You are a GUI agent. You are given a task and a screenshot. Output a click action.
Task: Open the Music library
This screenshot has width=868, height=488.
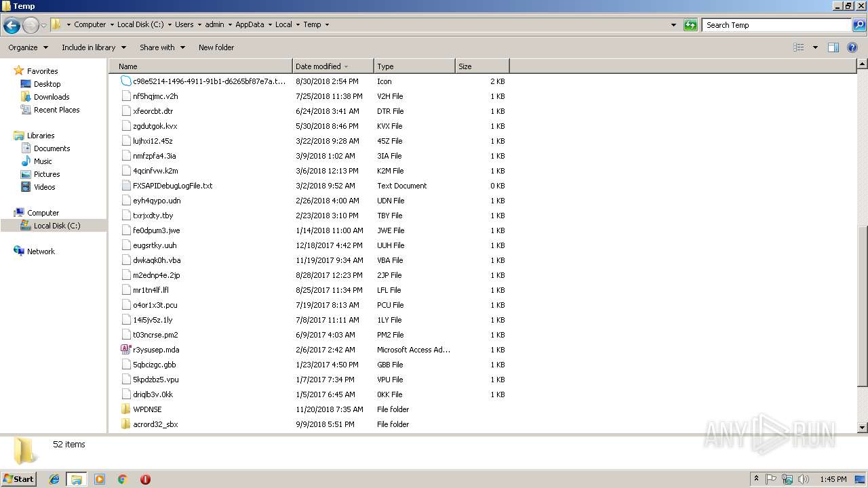click(x=43, y=161)
